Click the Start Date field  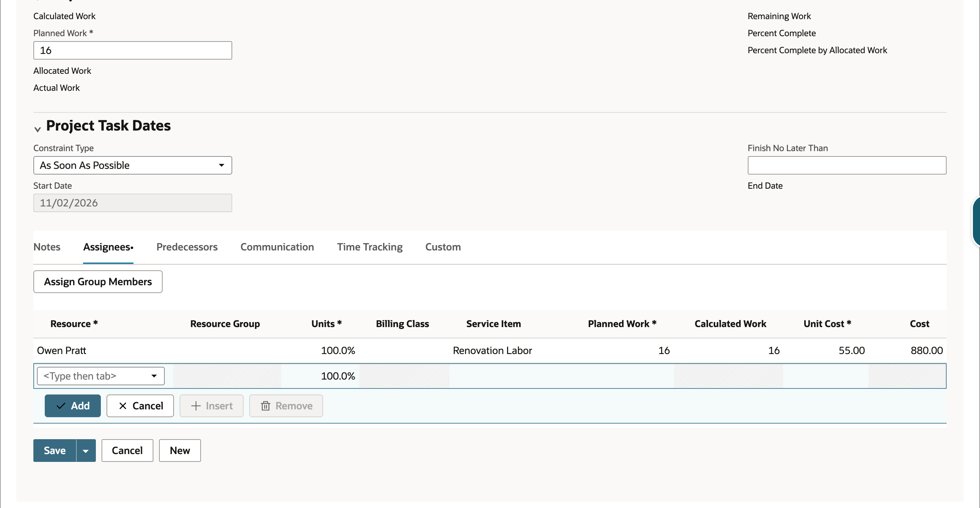pyautogui.click(x=132, y=203)
